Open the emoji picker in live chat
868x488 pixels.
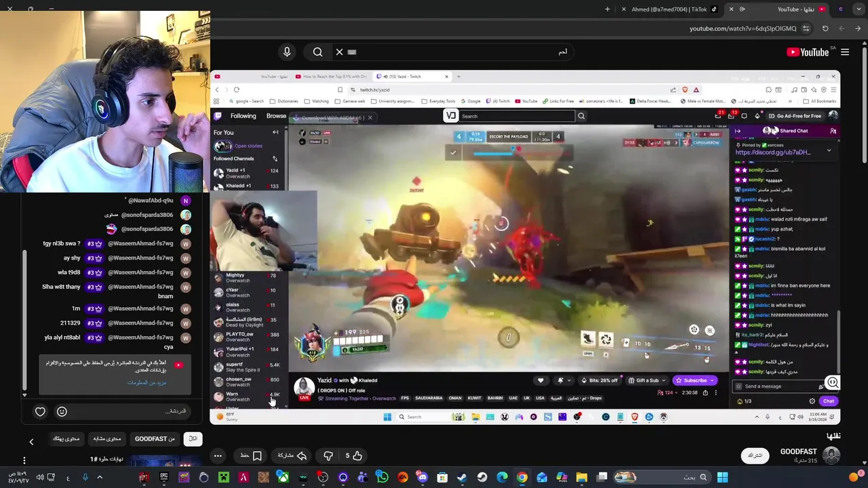[62, 411]
